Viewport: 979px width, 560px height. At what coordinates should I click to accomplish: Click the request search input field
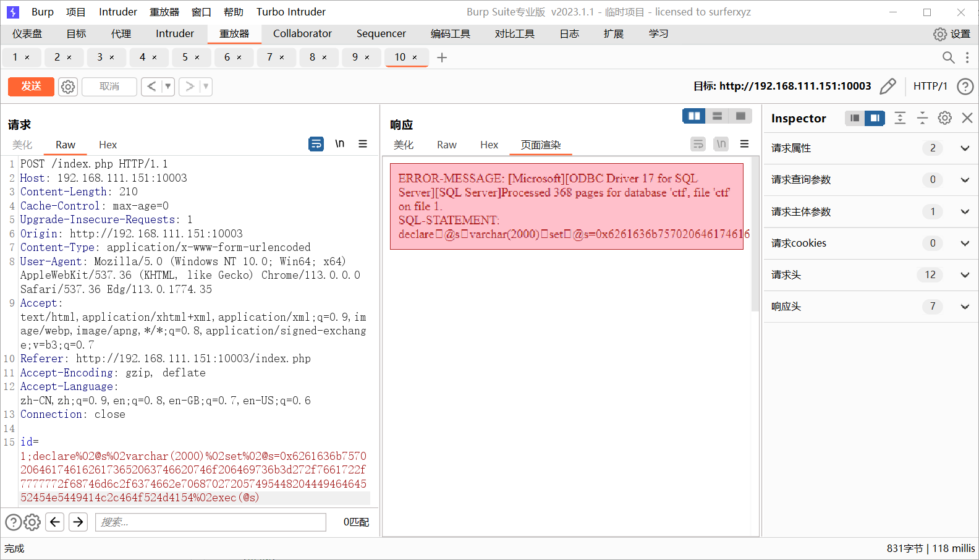click(211, 522)
